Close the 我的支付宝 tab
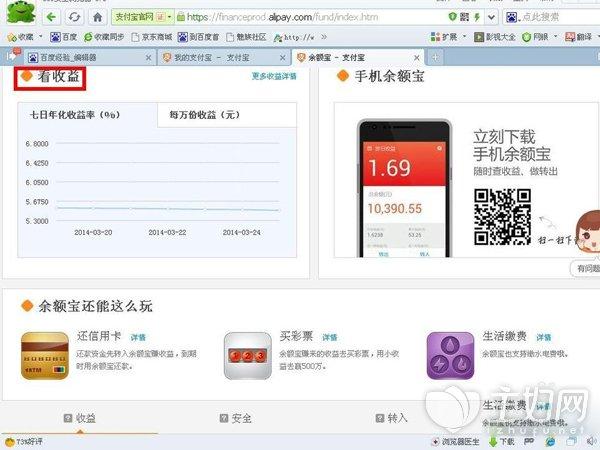Viewport: 600px width, 450px height. (283, 58)
